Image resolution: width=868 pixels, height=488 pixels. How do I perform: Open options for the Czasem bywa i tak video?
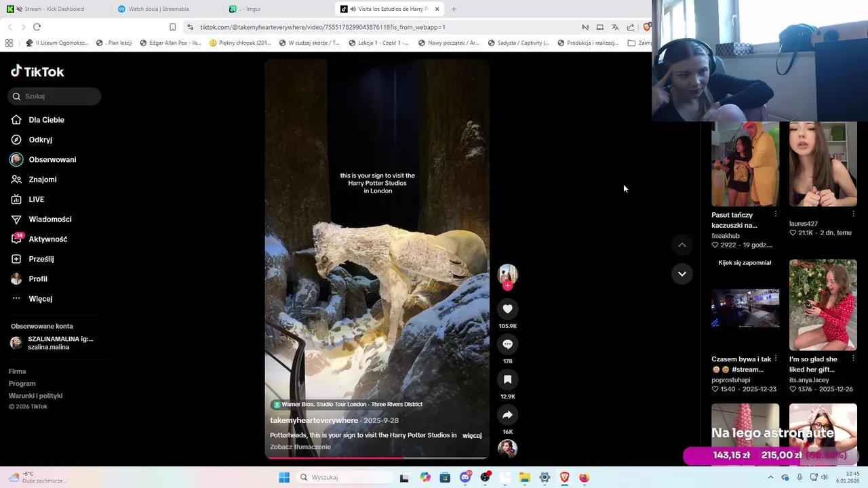pos(776,359)
